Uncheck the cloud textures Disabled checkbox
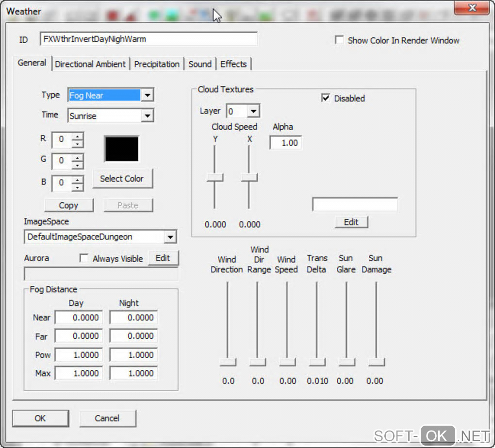The width and height of the screenshot is (495, 448). point(326,98)
